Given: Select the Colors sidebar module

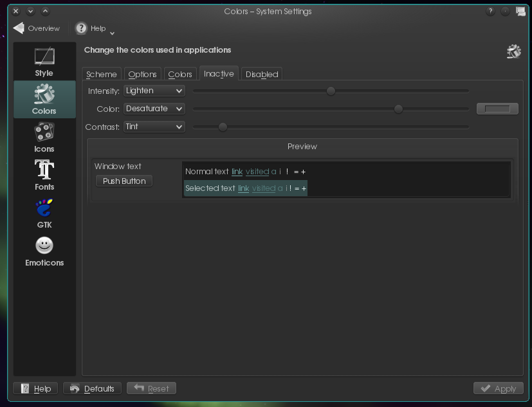Looking at the screenshot, I should point(44,100).
